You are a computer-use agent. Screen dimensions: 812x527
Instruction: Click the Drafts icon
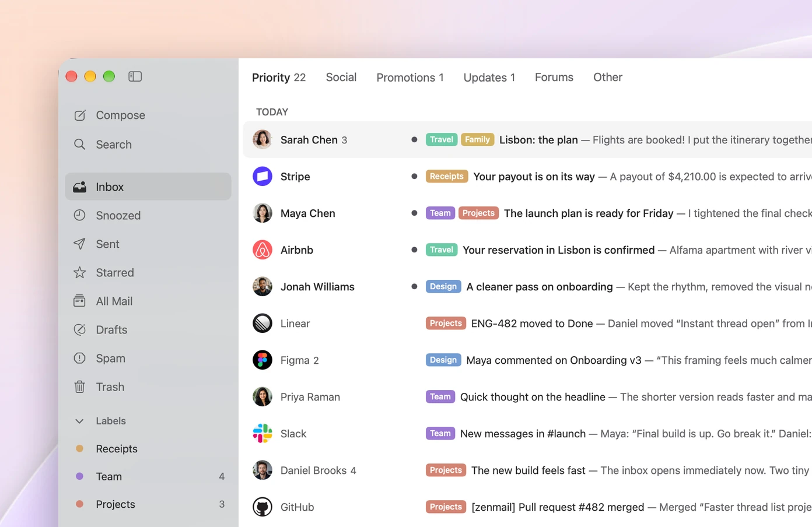80,330
